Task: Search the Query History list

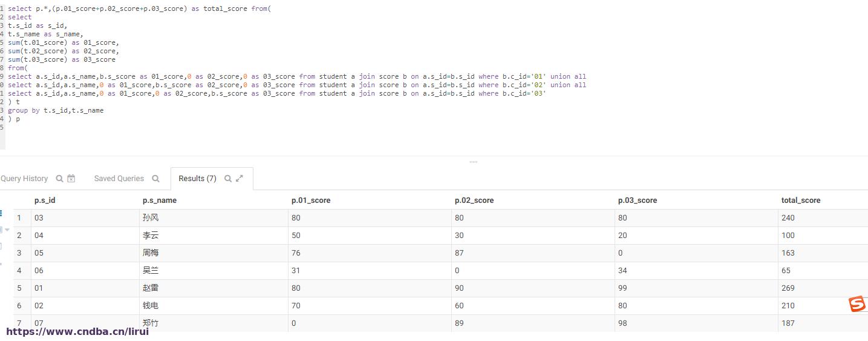Action: pyautogui.click(x=59, y=179)
